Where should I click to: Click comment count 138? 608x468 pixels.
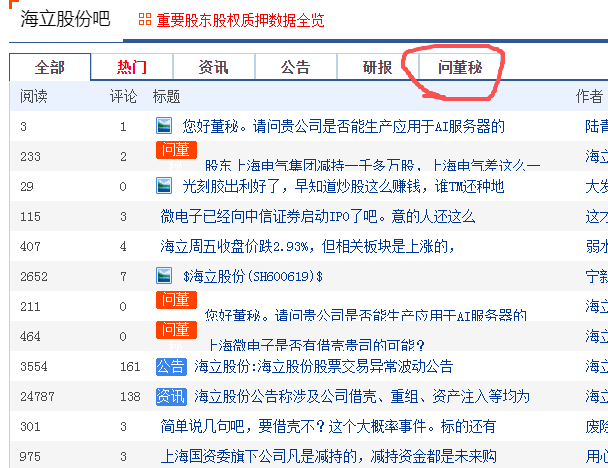click(x=130, y=397)
